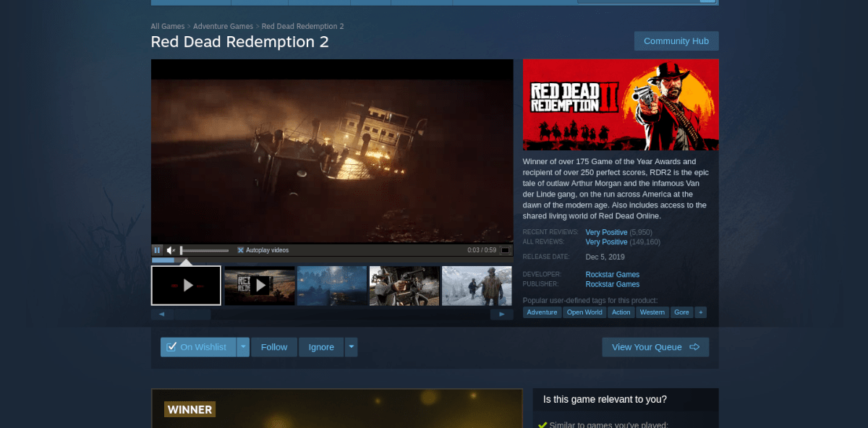
Task: Open publisher Rockstar Games link
Action: [613, 284]
